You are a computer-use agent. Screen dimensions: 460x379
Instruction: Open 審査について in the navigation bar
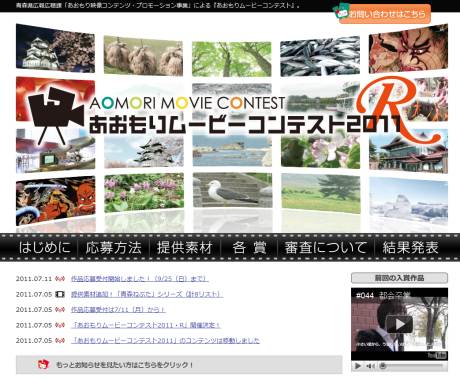pos(325,248)
